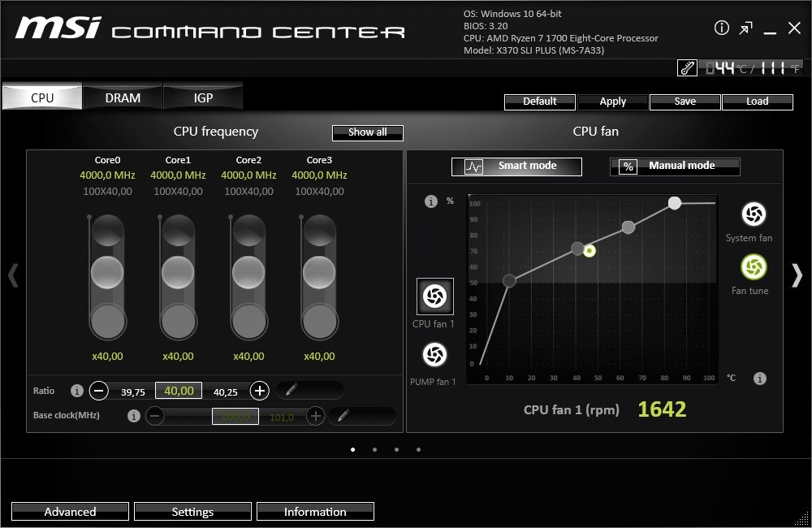The width and height of the screenshot is (812, 528).
Task: Click the 44°C / 111°F temperature display
Action: pyautogui.click(x=751, y=68)
